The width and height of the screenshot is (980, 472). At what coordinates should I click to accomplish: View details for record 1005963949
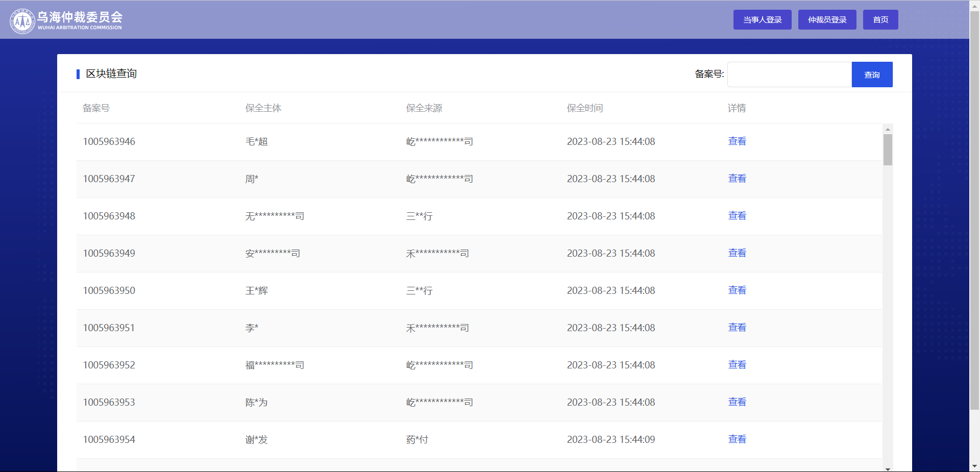point(737,253)
